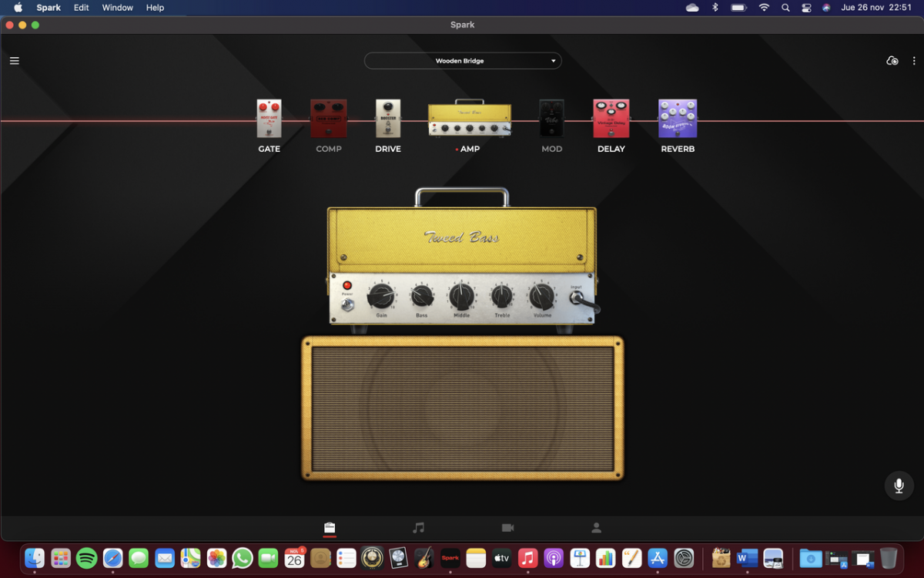The image size is (924, 578).
Task: Flip the amp Power toggle switch
Action: tap(347, 304)
